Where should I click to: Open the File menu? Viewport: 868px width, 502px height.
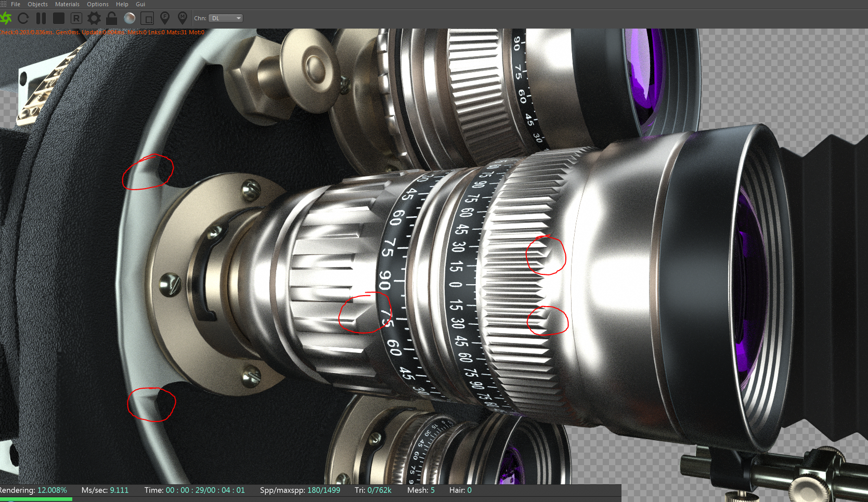[16, 4]
